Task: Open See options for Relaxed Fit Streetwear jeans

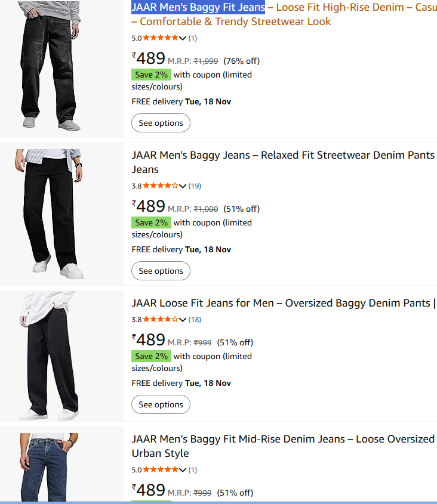Action: (x=161, y=271)
